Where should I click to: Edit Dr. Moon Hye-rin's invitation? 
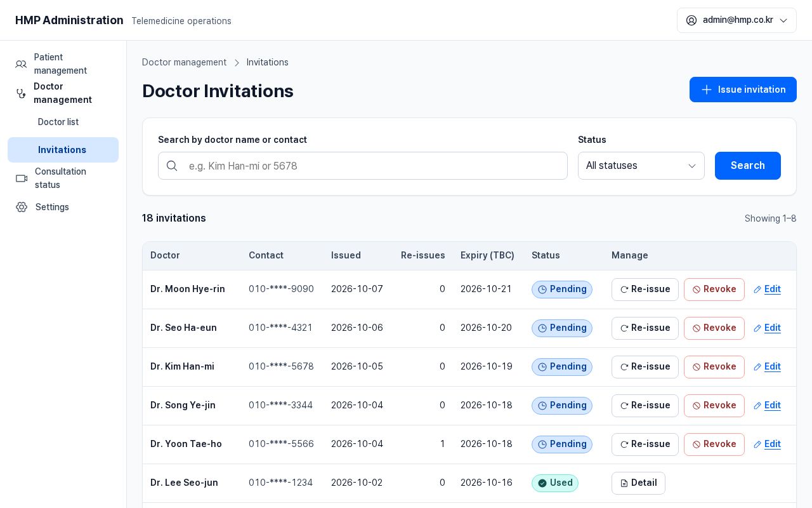[x=767, y=290]
